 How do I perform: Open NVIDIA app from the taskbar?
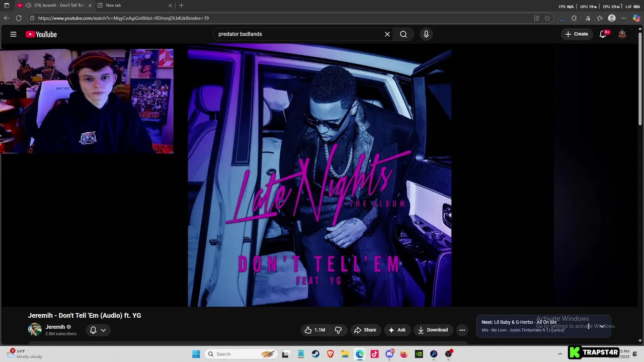tap(419, 354)
